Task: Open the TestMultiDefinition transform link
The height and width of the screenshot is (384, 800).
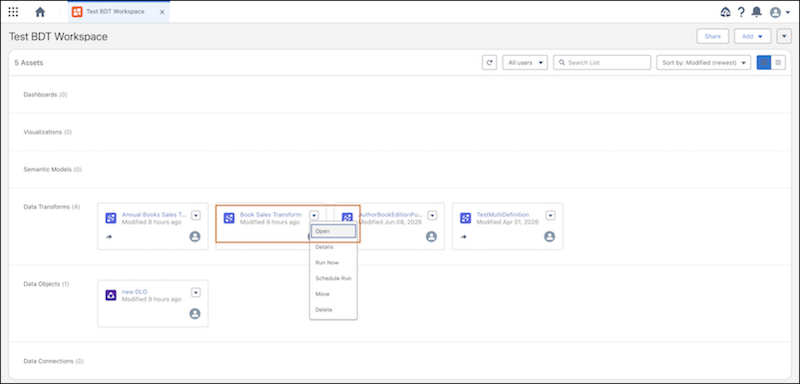Action: coord(503,215)
